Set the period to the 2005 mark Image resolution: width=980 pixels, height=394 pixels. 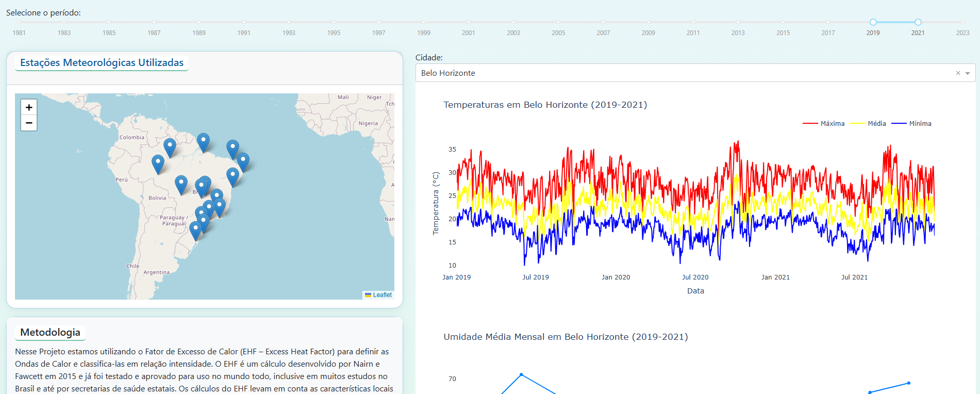click(x=558, y=22)
